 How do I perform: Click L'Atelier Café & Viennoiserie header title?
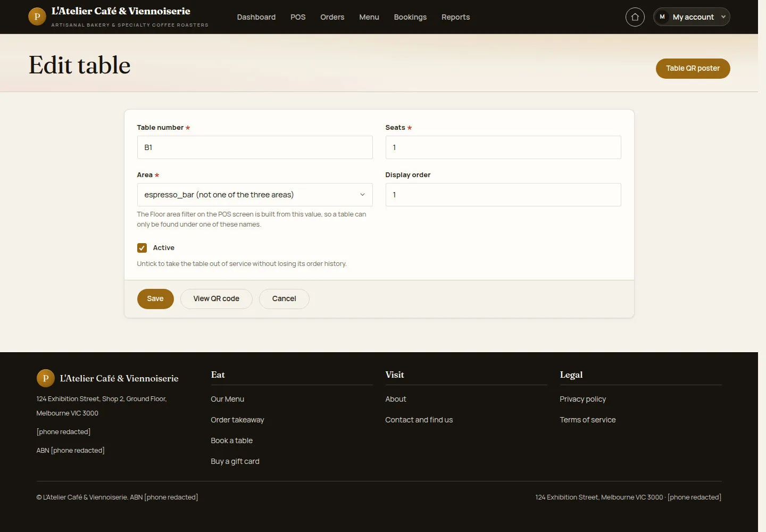(121, 11)
